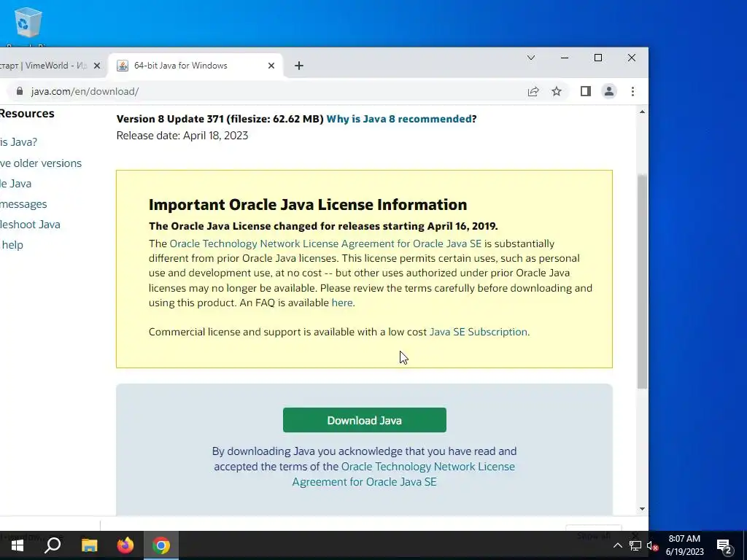Open the Oracle Technology Network License Agreement link in the yellow box

click(x=325, y=244)
